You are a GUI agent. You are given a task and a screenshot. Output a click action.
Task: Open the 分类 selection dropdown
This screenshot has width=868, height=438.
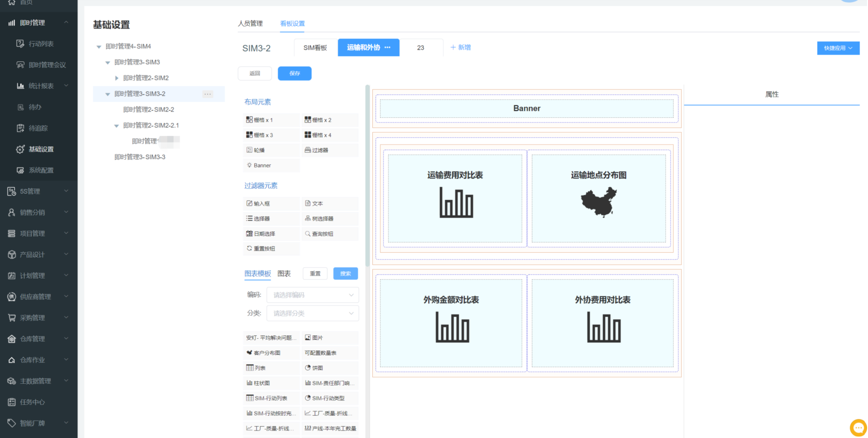pyautogui.click(x=312, y=314)
